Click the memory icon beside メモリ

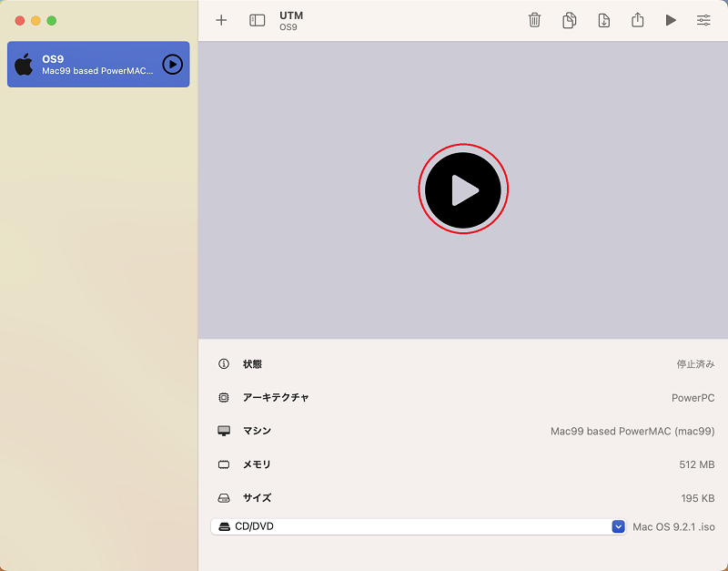click(224, 464)
